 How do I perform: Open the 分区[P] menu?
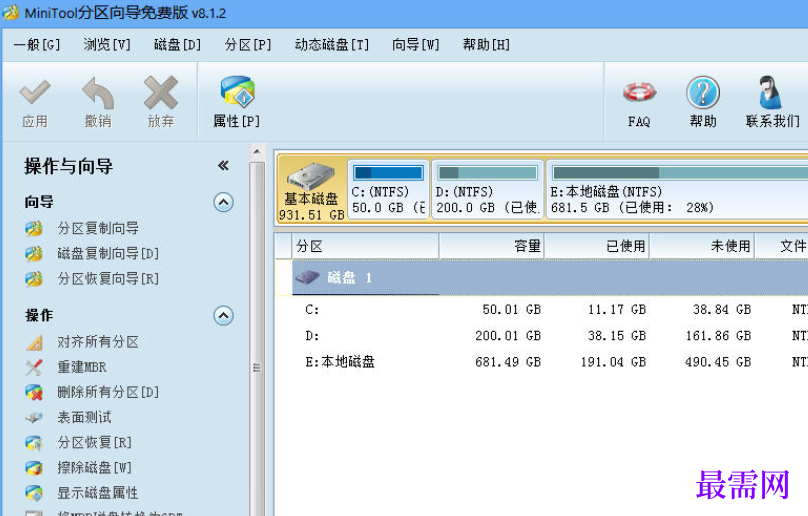(x=248, y=45)
